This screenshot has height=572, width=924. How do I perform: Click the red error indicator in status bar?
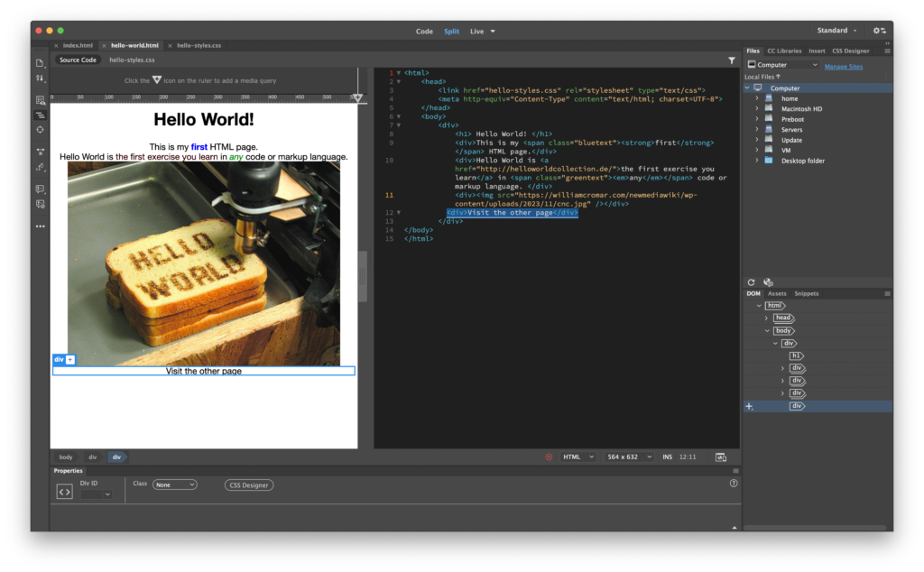coord(549,457)
